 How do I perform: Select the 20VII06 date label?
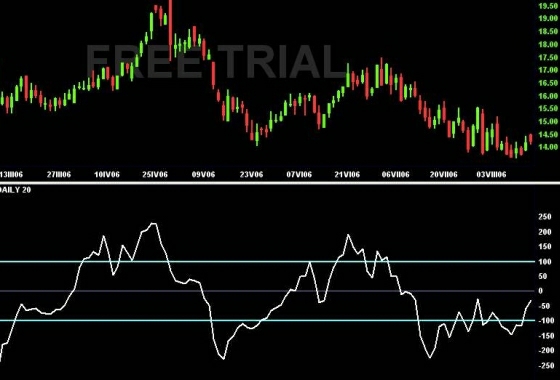444,175
